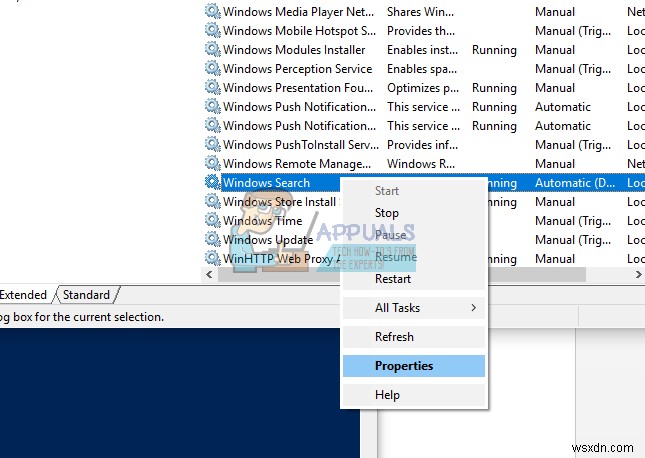
Task: Click gear icon beside Windows Update
Action: coord(213,239)
